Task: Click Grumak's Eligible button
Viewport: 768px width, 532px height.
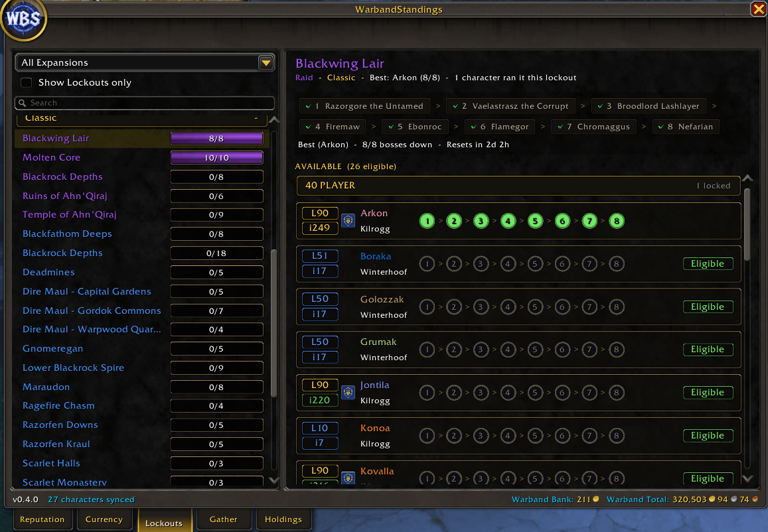Action: click(708, 349)
